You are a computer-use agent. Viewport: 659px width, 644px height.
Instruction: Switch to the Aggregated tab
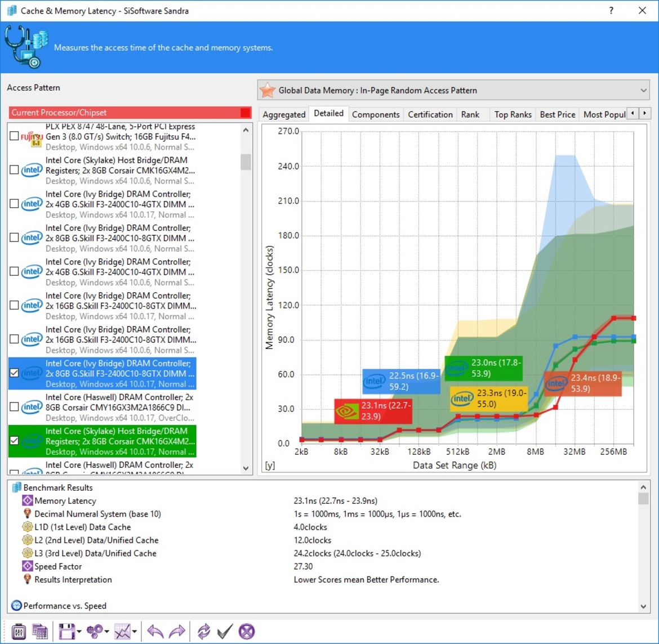(284, 114)
